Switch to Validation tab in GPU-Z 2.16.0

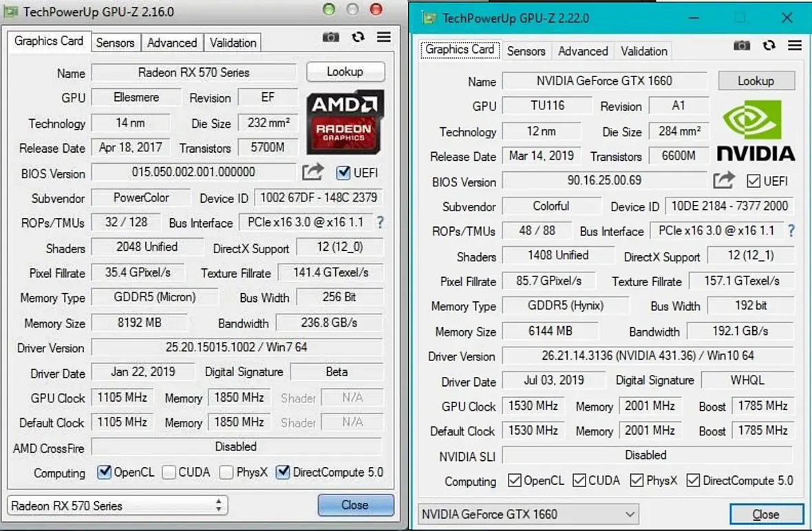click(x=233, y=43)
